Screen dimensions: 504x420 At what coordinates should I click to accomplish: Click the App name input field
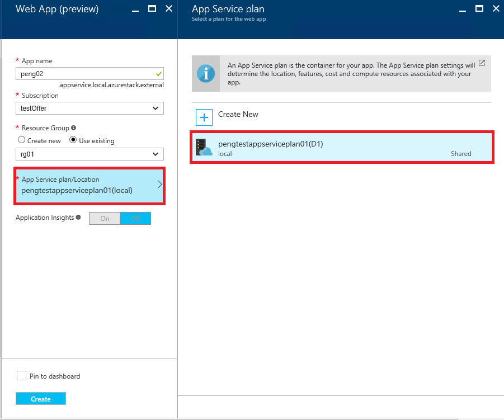(x=90, y=74)
